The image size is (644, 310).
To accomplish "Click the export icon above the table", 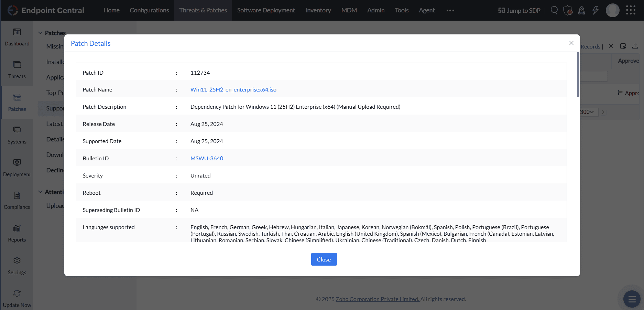I will pos(635,46).
